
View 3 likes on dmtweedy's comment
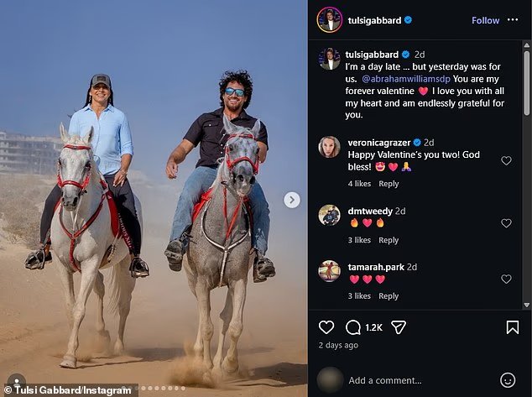coord(359,240)
